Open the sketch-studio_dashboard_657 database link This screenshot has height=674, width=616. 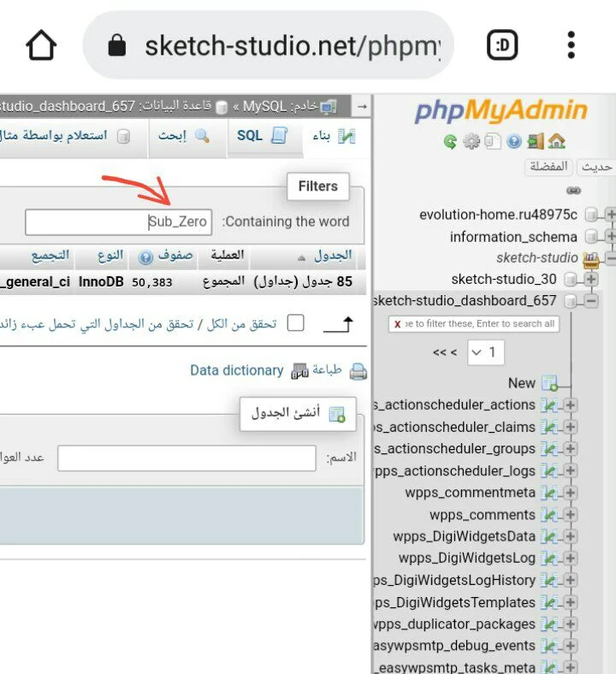click(465, 300)
